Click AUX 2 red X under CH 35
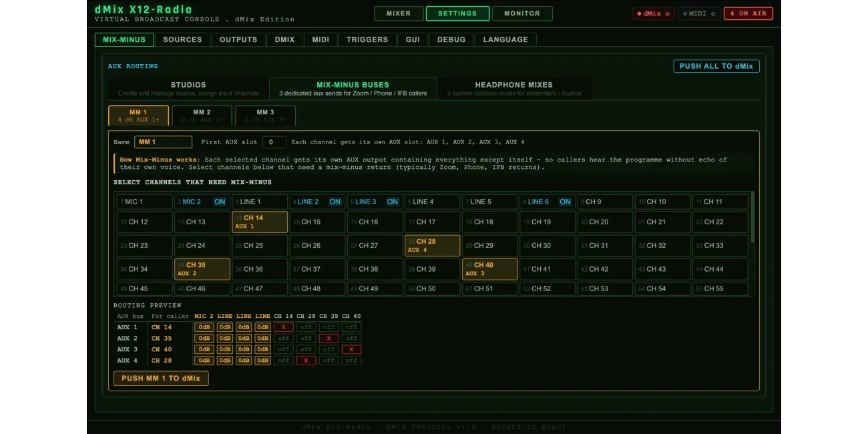Viewport: 868px width, 434px height. (x=329, y=339)
